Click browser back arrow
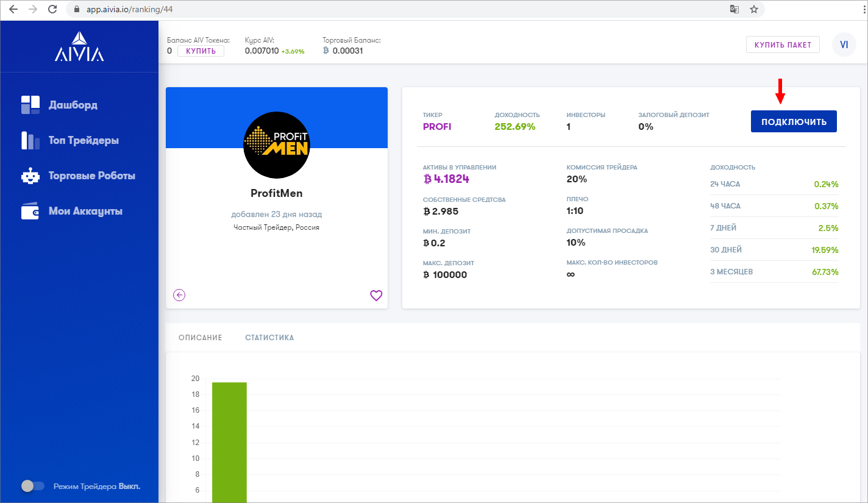Viewport: 868px width, 503px height. (x=13, y=9)
